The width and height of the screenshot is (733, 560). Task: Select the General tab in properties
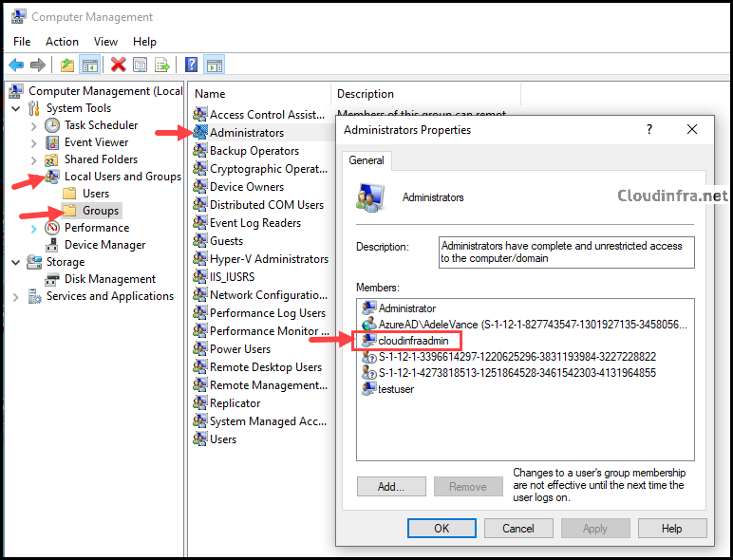click(366, 160)
